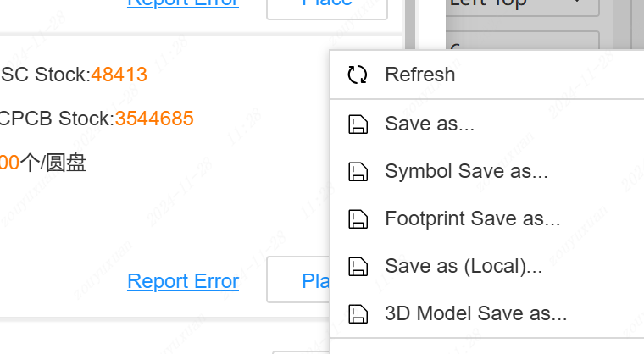Click the Symbol Save as disk icon
Viewport: 644px width, 354px height.
tap(358, 172)
